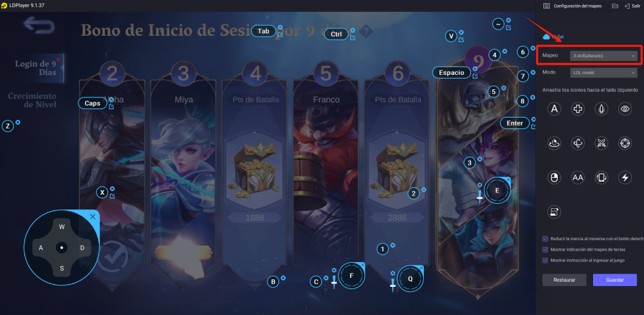Select the crossed swords attack icon
This screenshot has height=315, width=644.
pos(601,143)
